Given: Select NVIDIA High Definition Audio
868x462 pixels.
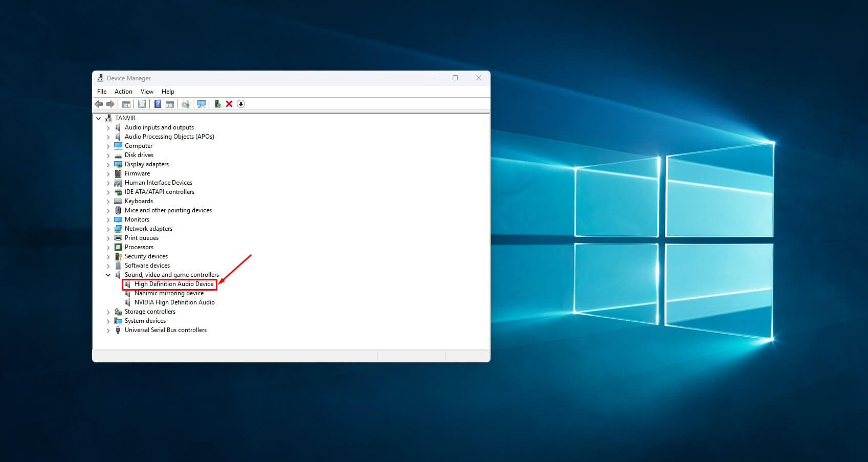Looking at the screenshot, I should (x=174, y=302).
